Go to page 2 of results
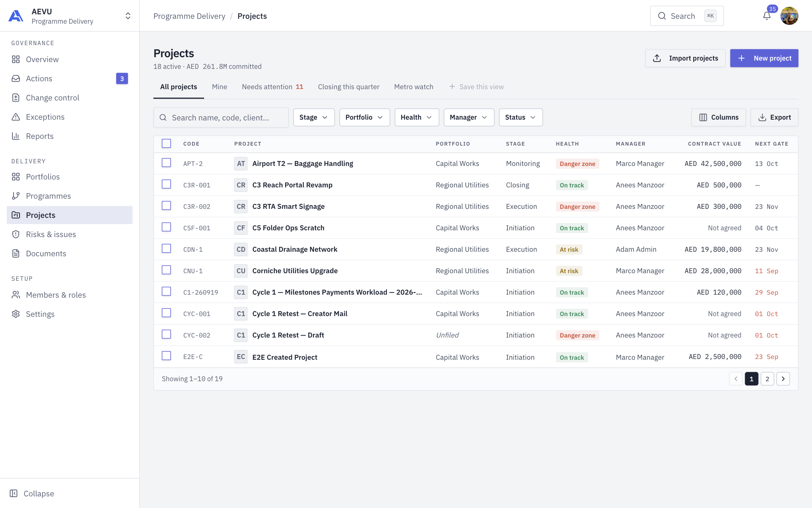Image resolution: width=812 pixels, height=508 pixels. tap(767, 379)
